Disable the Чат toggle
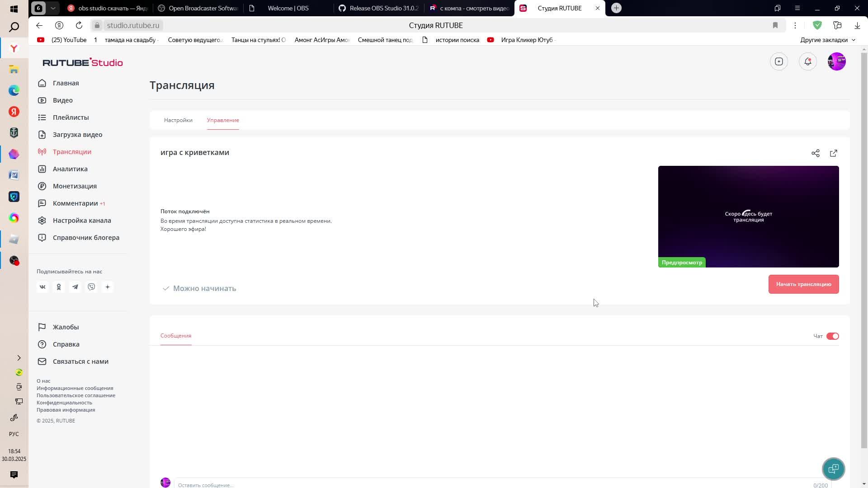 point(832,336)
